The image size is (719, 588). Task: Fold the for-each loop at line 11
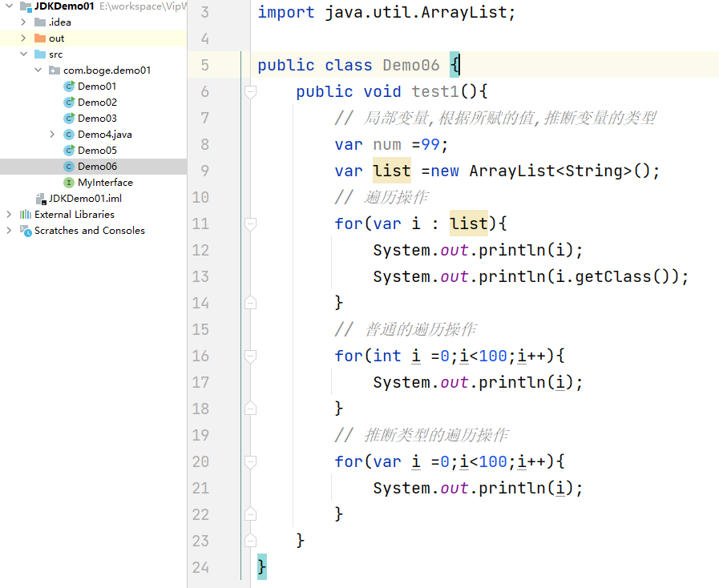[x=250, y=224]
